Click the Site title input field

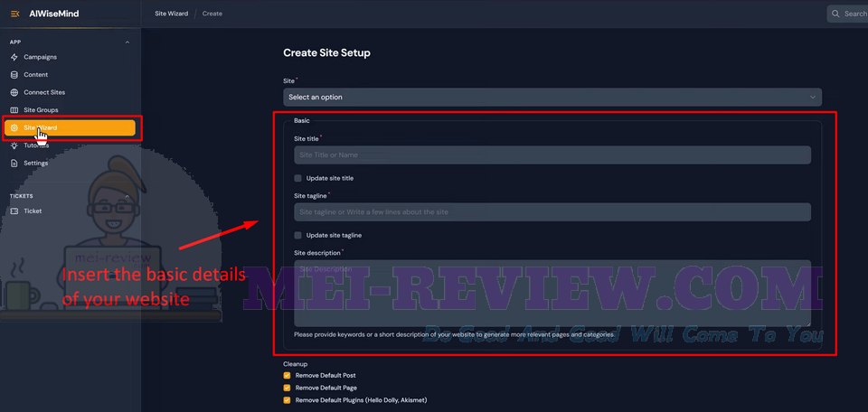coord(552,154)
